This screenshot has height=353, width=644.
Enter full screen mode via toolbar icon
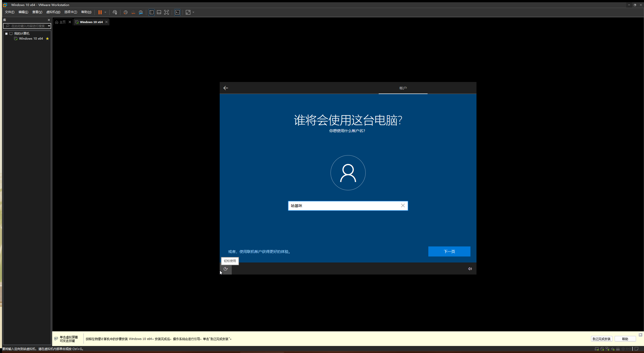166,12
